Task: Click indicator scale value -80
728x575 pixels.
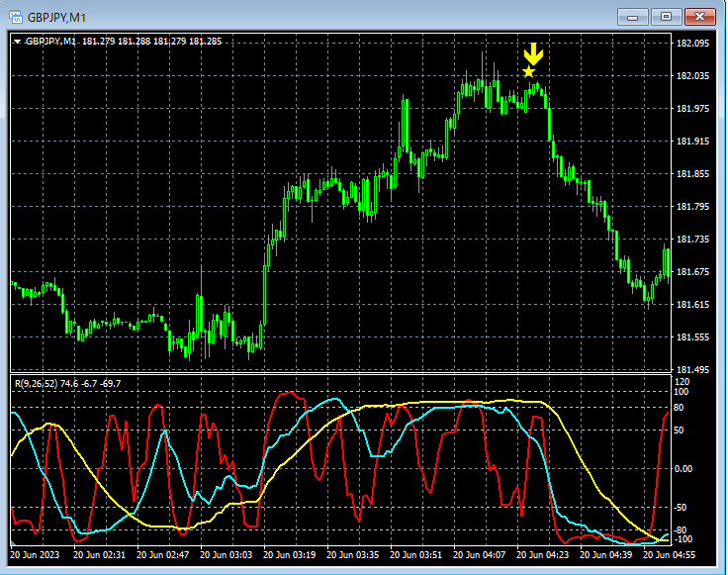Action: [681, 530]
